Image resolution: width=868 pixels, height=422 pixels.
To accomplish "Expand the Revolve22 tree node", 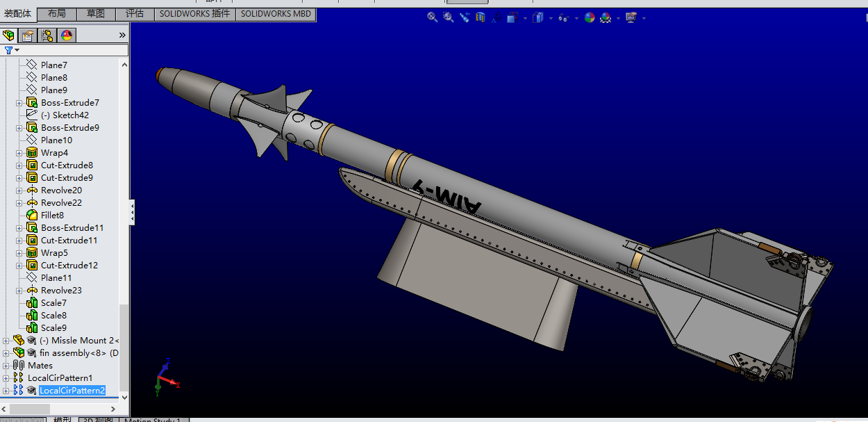I will pos(19,203).
